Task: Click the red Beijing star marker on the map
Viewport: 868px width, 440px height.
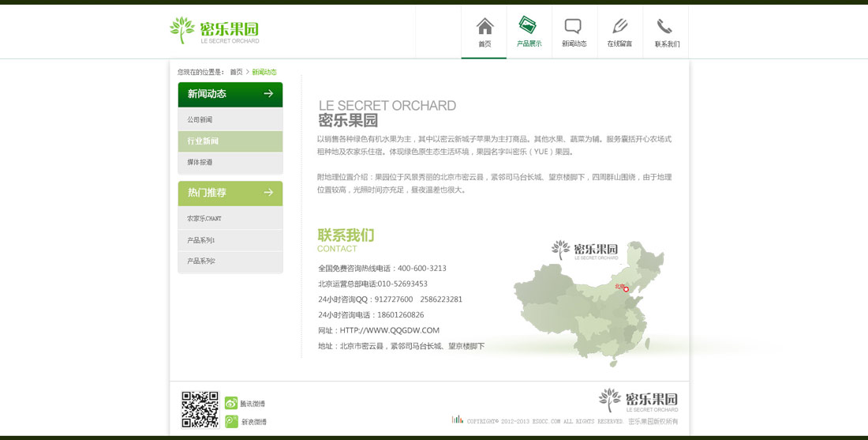Action: click(x=626, y=288)
